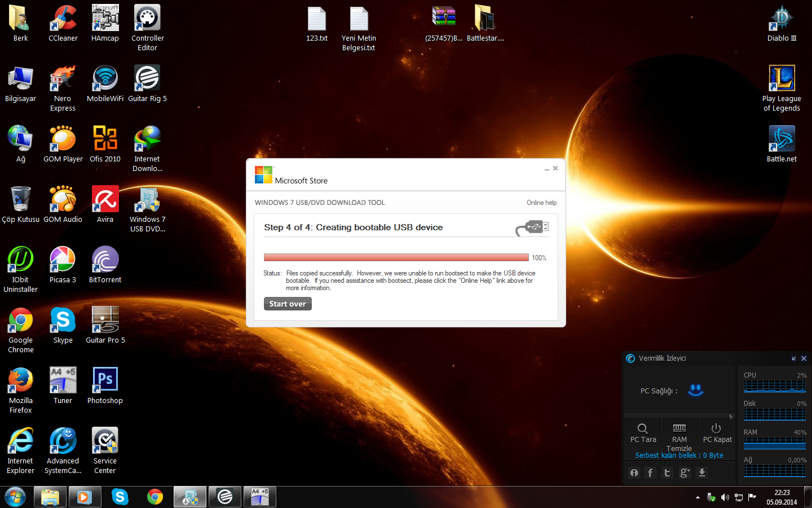Select the Bilgisayar desktop icon
812x508 pixels.
20,84
